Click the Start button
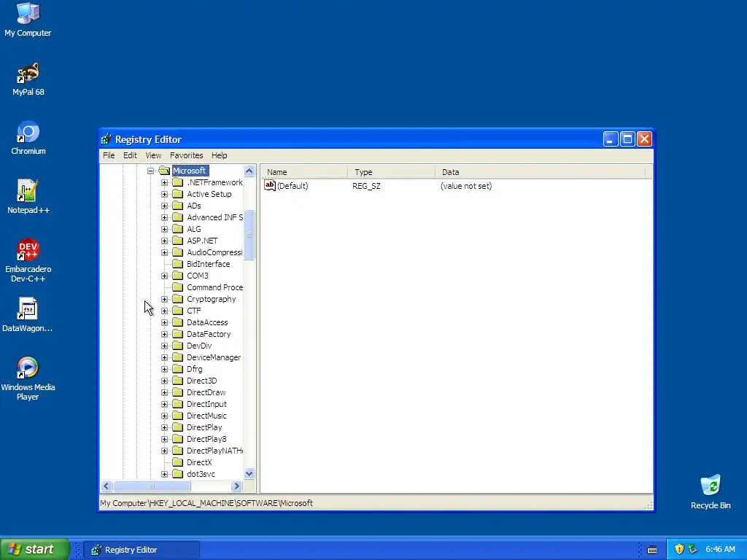 pyautogui.click(x=34, y=549)
